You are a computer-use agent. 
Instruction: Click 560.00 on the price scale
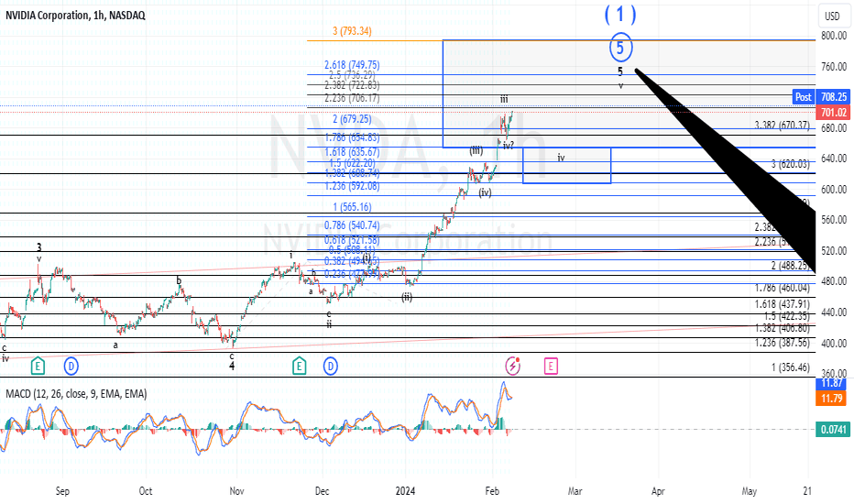(834, 220)
